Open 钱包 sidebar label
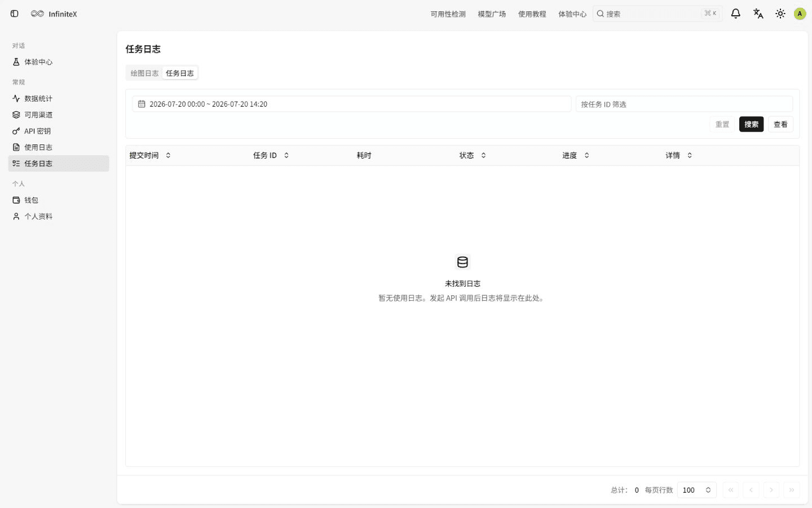Viewport: 812px width, 508px height. (31, 200)
